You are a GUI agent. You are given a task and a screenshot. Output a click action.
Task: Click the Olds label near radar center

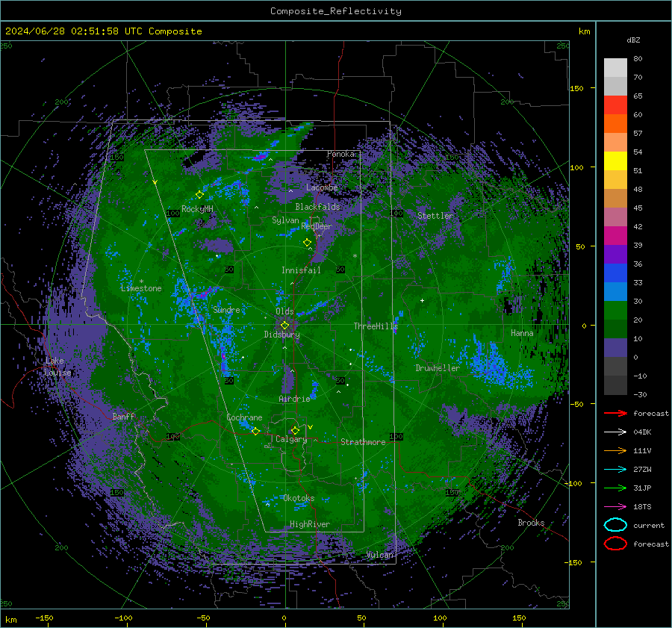(x=284, y=311)
